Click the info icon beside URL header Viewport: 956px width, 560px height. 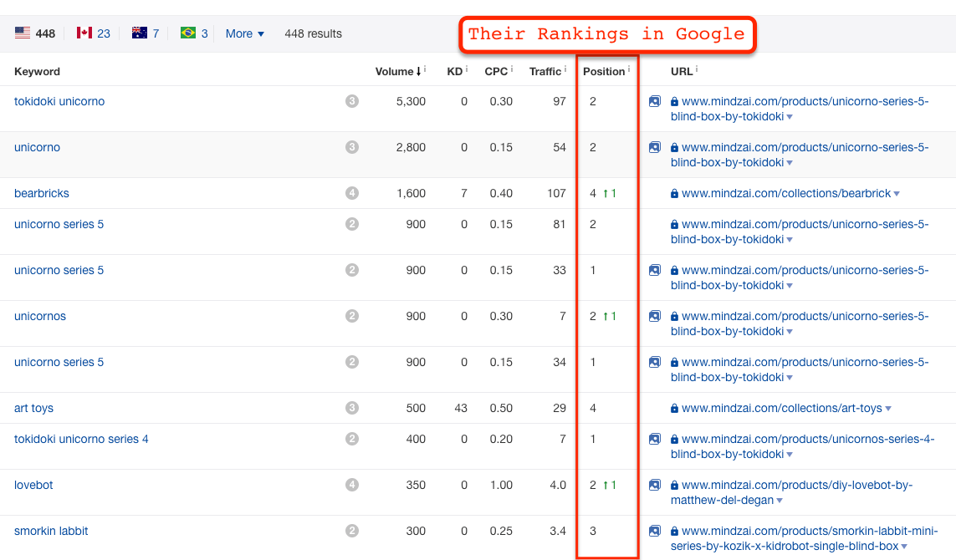pyautogui.click(x=696, y=69)
